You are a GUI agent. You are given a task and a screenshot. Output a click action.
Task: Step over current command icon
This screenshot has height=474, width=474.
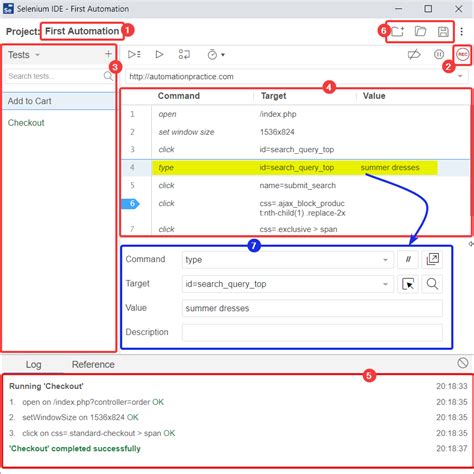pyautogui.click(x=184, y=54)
